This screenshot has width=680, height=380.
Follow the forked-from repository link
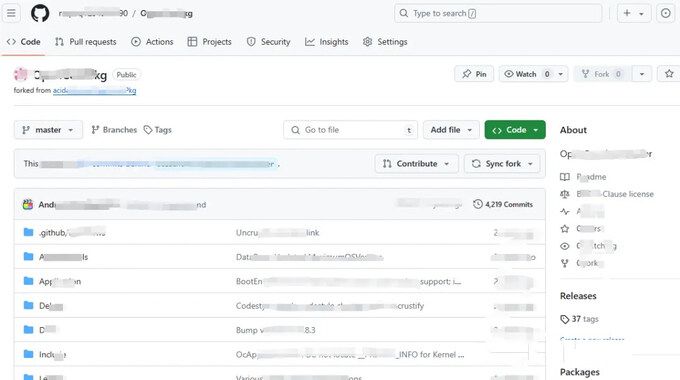pos(95,90)
